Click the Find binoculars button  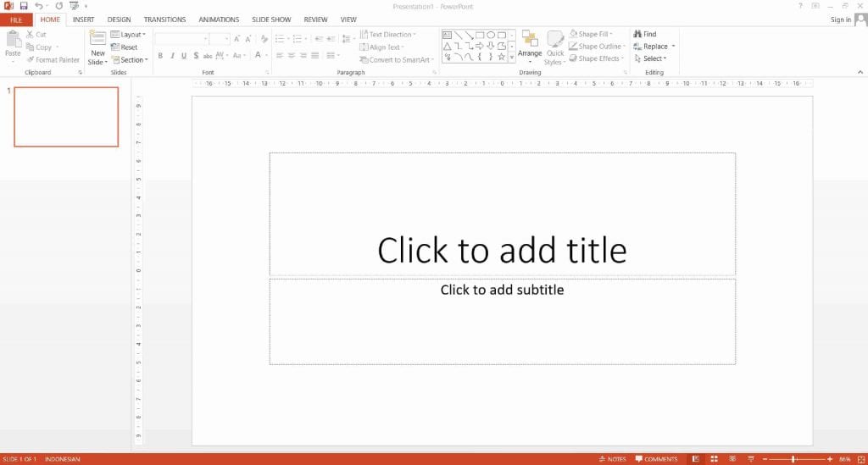coord(645,34)
